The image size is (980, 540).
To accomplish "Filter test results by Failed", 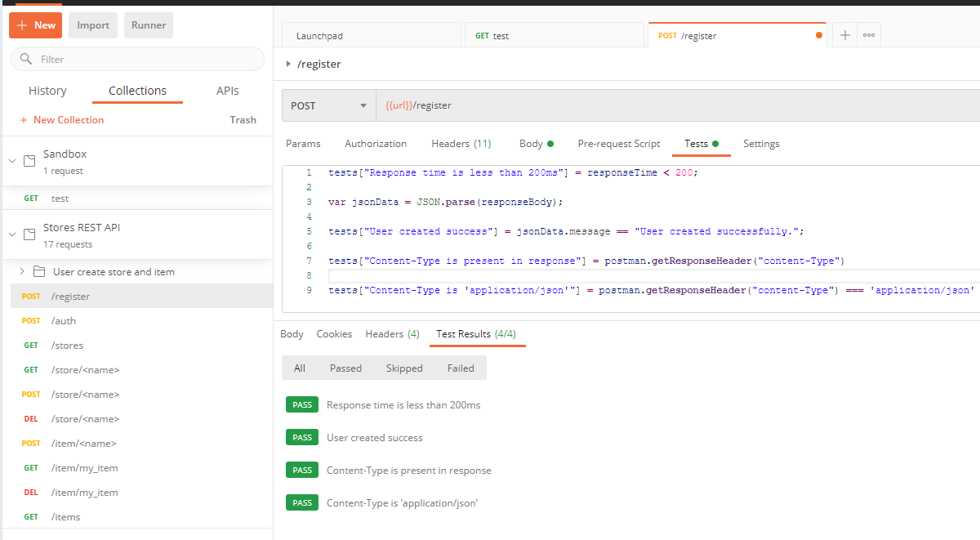I will click(x=461, y=368).
